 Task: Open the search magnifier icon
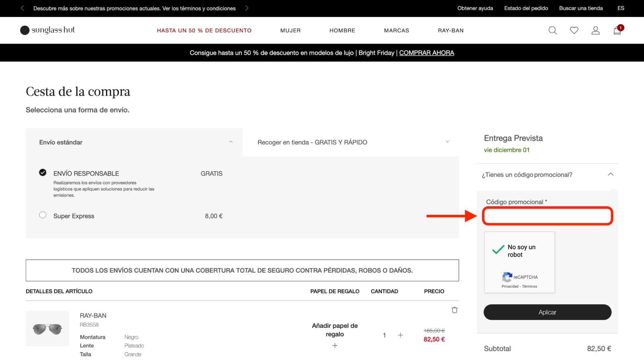click(x=553, y=30)
